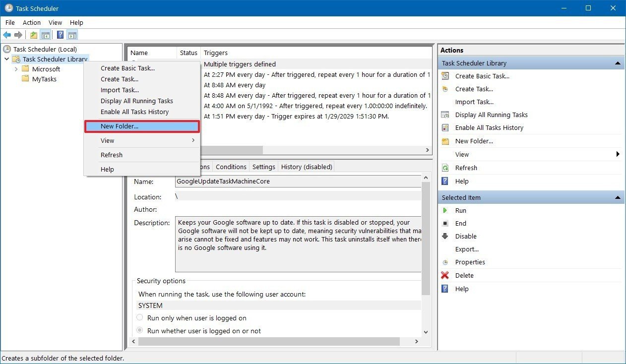Screen dimensions: 626x364
Task: Expand the Microsoft folder in tree
Action: point(16,69)
